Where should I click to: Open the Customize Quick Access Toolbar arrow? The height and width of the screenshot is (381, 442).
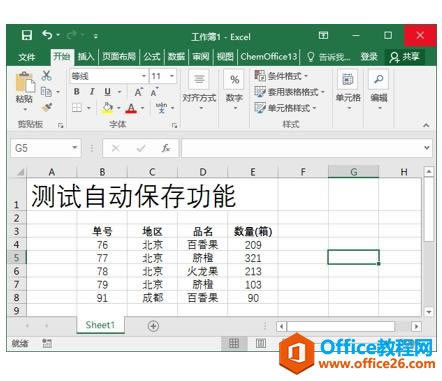pos(95,36)
